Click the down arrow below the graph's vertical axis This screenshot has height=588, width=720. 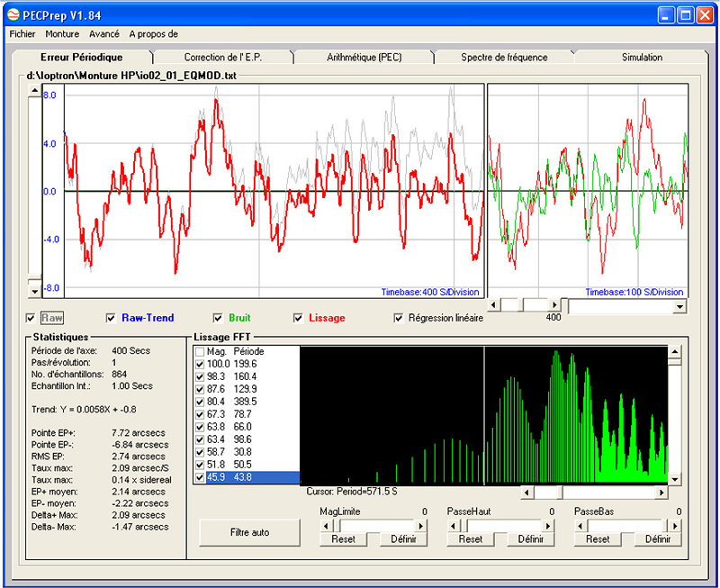pyautogui.click(x=34, y=291)
